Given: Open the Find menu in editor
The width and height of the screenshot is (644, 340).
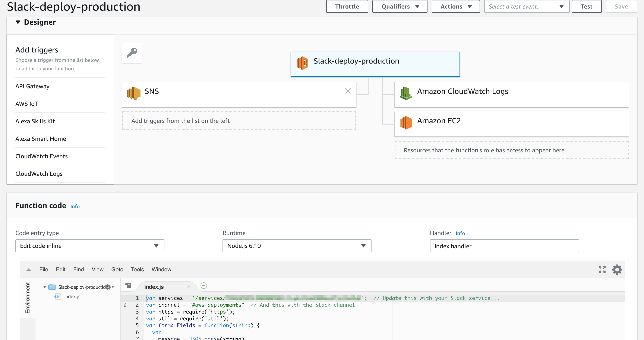Looking at the screenshot, I should (78, 270).
